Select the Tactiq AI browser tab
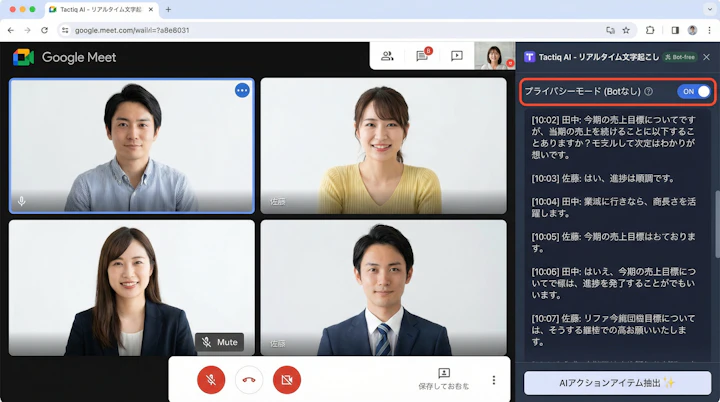 point(100,9)
